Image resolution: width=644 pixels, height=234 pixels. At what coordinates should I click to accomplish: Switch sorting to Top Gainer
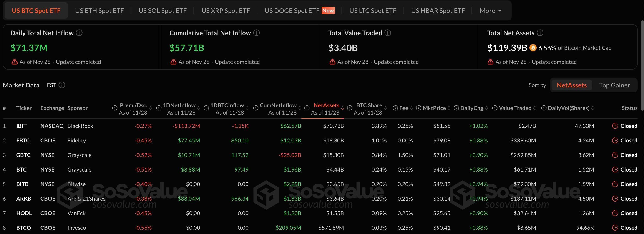pyautogui.click(x=615, y=85)
